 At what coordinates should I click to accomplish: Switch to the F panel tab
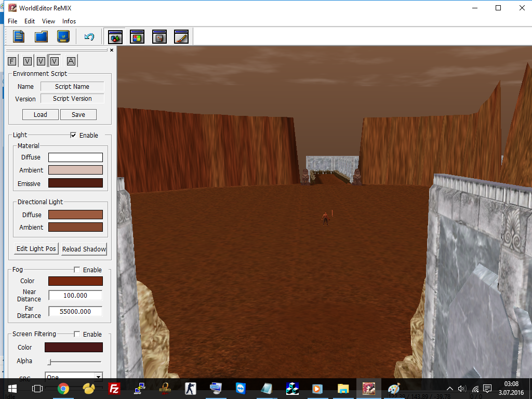click(12, 61)
